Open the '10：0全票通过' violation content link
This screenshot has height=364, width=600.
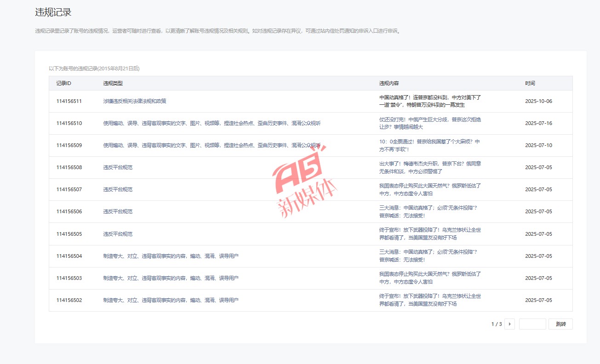(429, 145)
